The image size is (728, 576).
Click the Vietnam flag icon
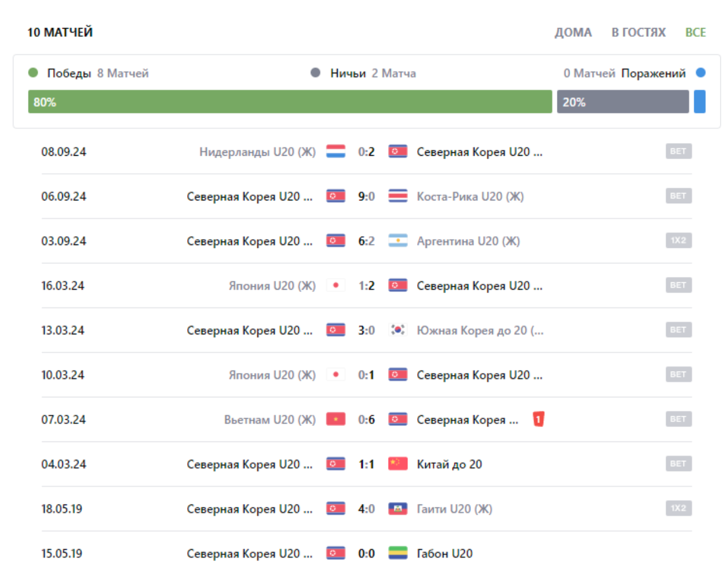click(335, 420)
